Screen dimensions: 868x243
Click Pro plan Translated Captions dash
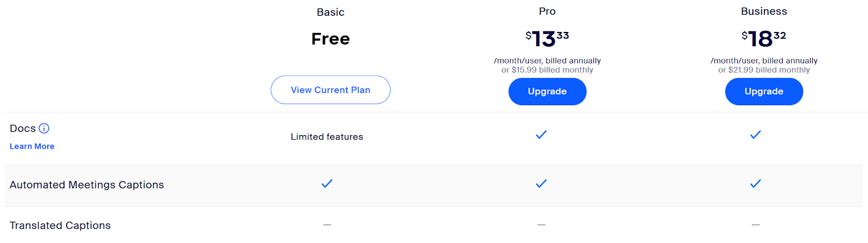541,225
